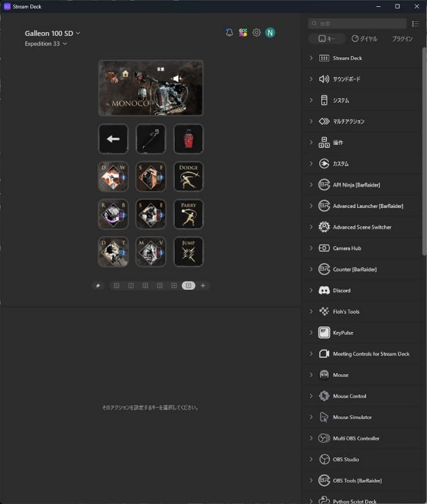Open the settings gear

click(x=257, y=33)
